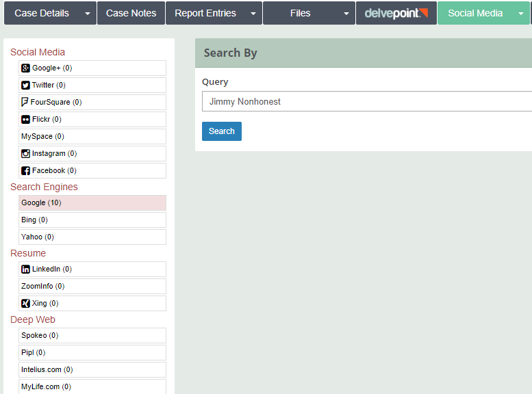Expand the Social Media dropdown arrow

point(521,14)
